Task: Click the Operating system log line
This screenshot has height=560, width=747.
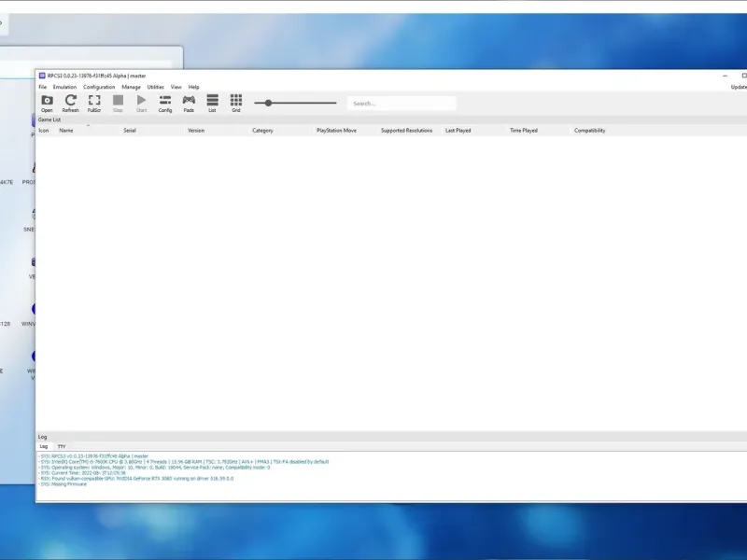Action: click(x=154, y=468)
